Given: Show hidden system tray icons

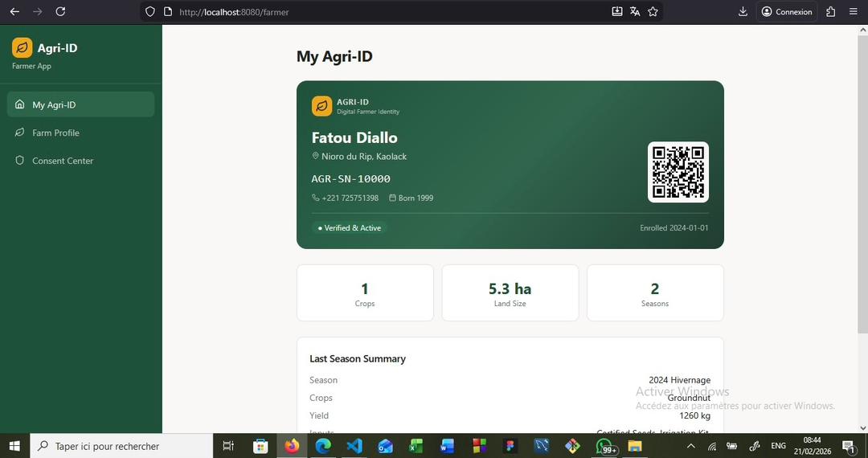Looking at the screenshot, I should coord(691,446).
